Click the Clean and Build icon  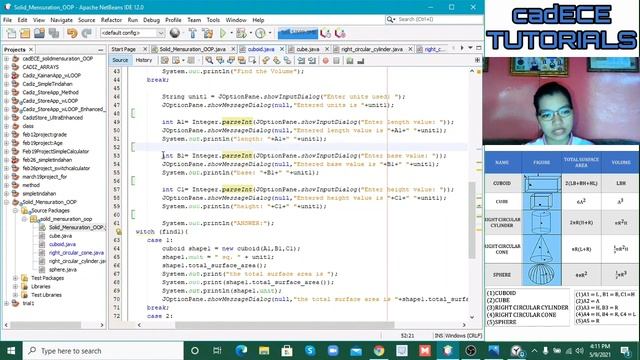click(207, 33)
